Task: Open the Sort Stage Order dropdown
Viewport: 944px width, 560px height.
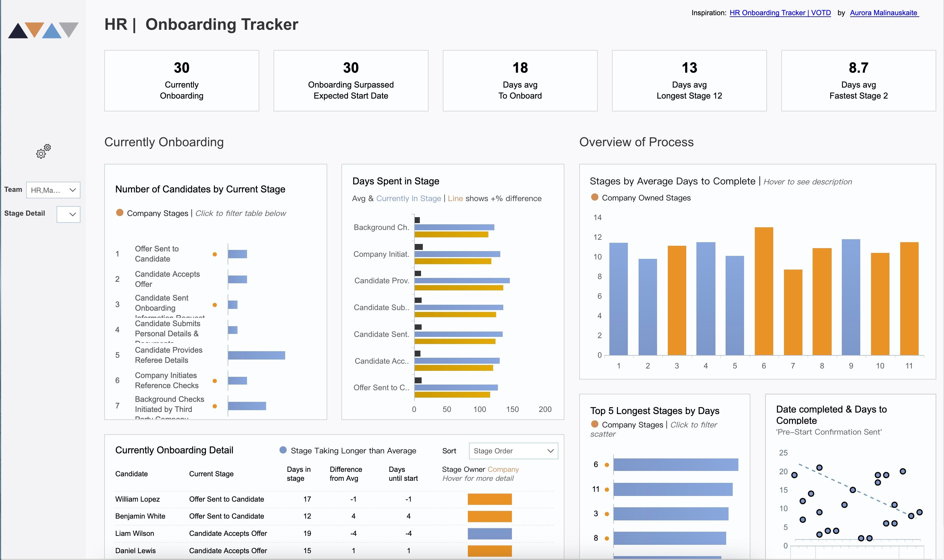Action: tap(513, 451)
